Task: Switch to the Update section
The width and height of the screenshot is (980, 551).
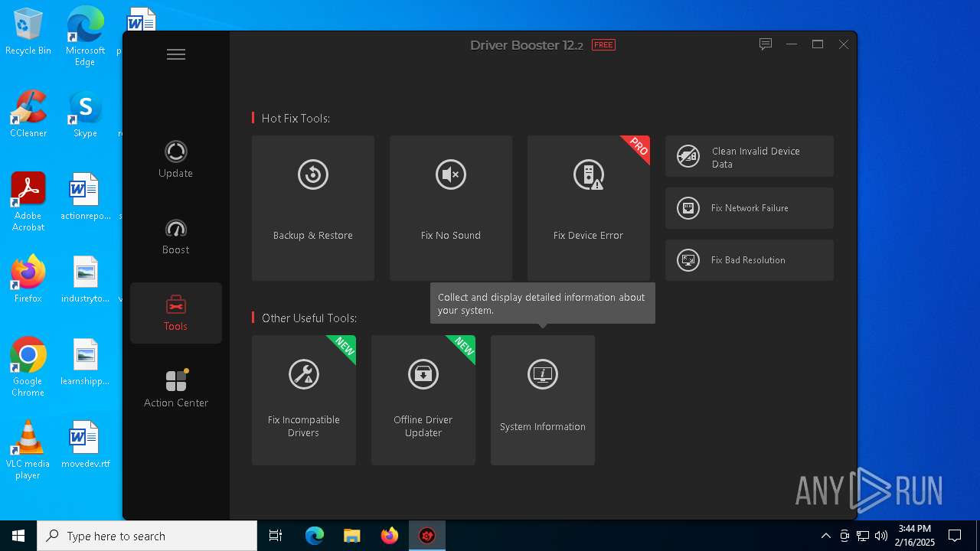Action: (x=175, y=159)
